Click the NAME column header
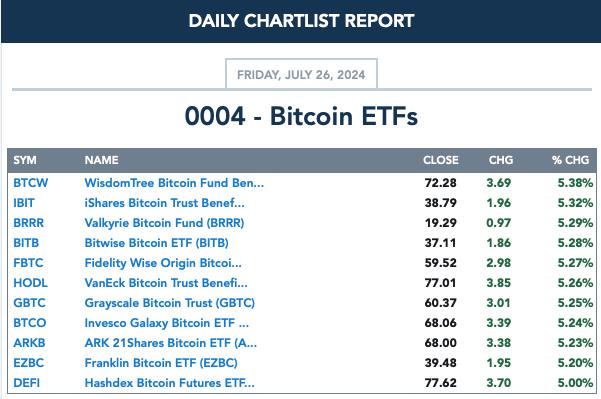The image size is (601, 399). [x=102, y=160]
